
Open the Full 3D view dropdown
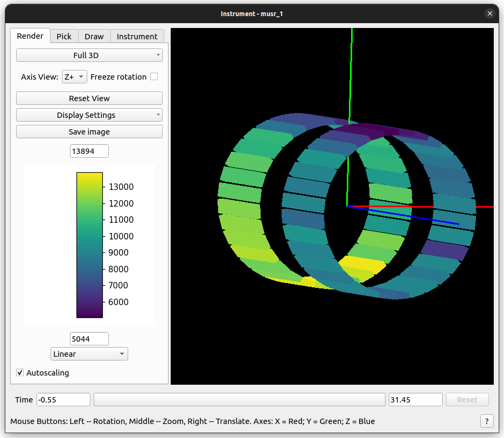click(x=89, y=55)
